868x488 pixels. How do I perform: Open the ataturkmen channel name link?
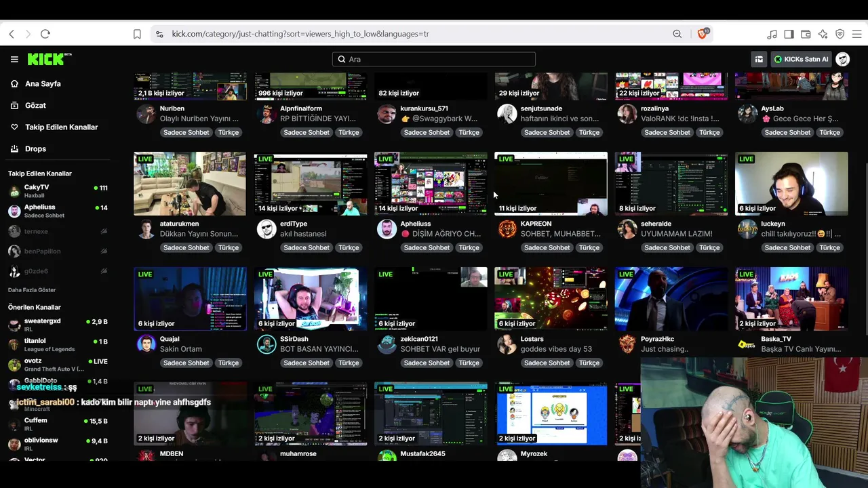[x=180, y=224]
